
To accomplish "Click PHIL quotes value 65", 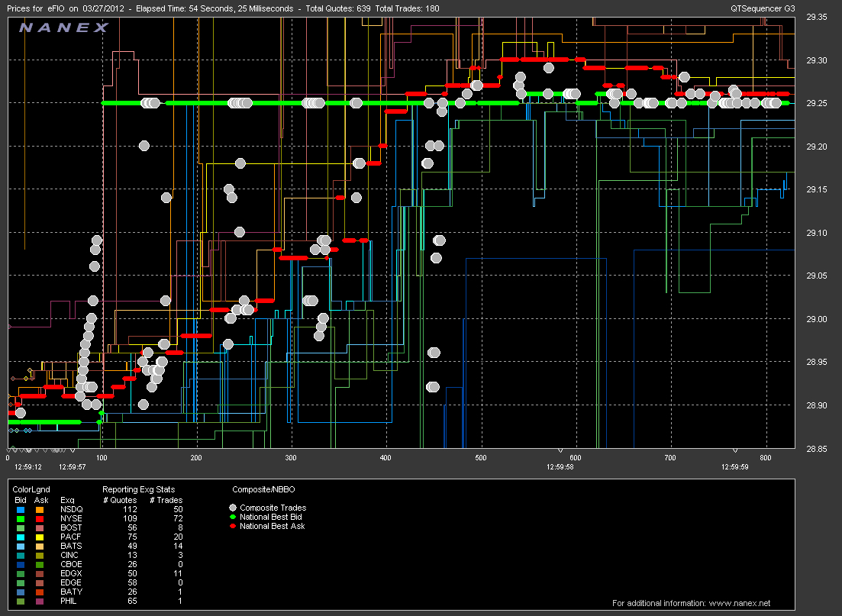I will coord(132,601).
